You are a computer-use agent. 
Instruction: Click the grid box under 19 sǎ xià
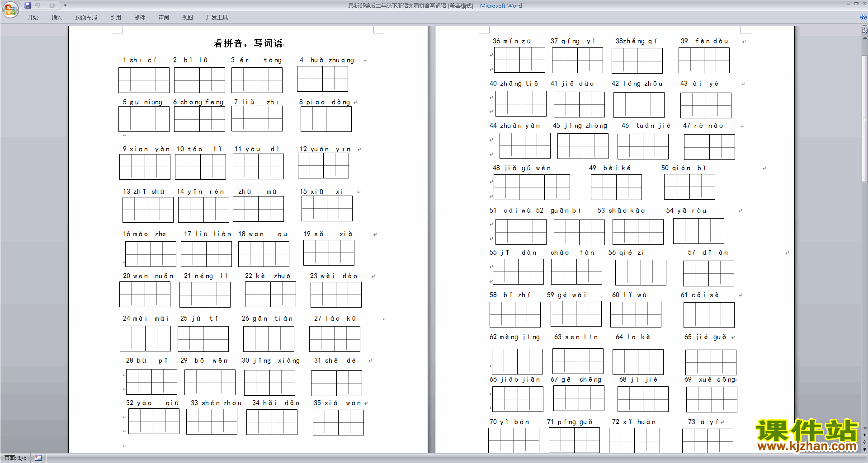point(329,253)
